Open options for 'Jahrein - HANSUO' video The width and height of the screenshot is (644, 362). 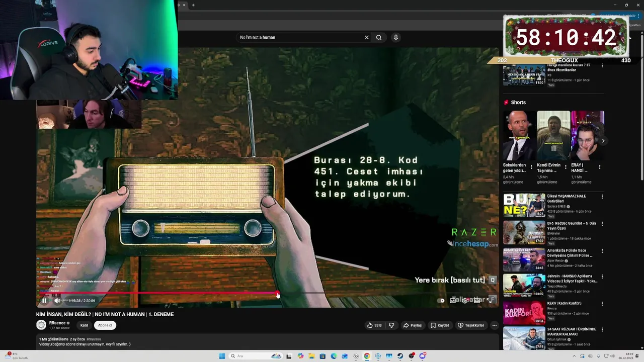602,277
